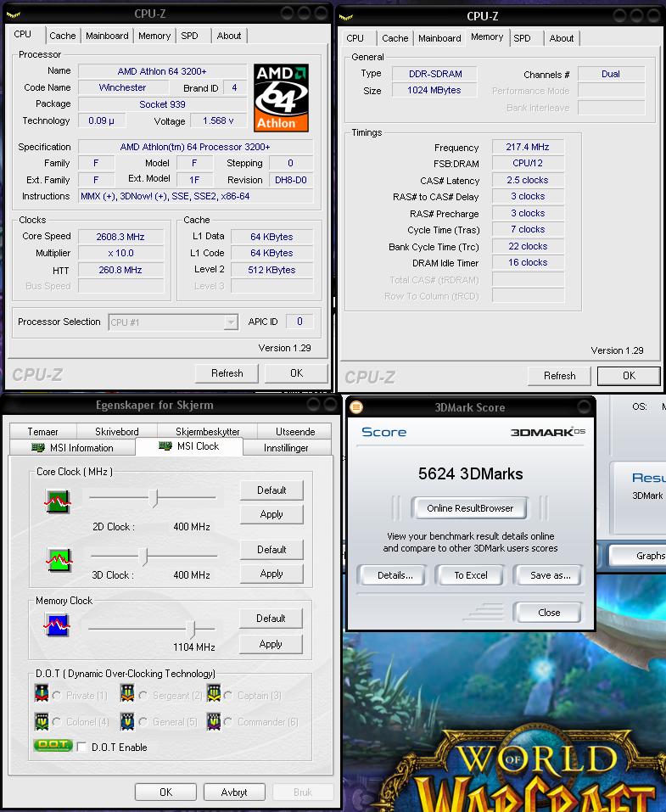This screenshot has height=812, width=666.
Task: Click the 3D Clock graph icon
Action: (x=59, y=560)
